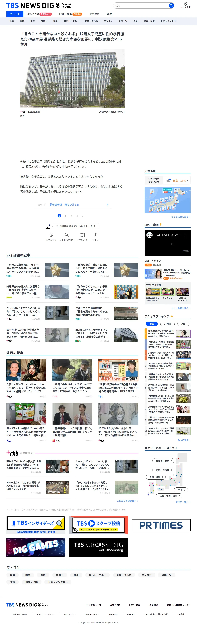Open WORLD REPORTS original video
The image size is (197, 644).
(x=183, y=294)
